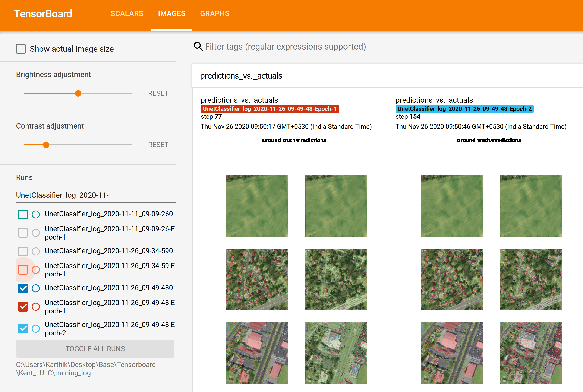Click the 'step 154' text

pos(408,117)
